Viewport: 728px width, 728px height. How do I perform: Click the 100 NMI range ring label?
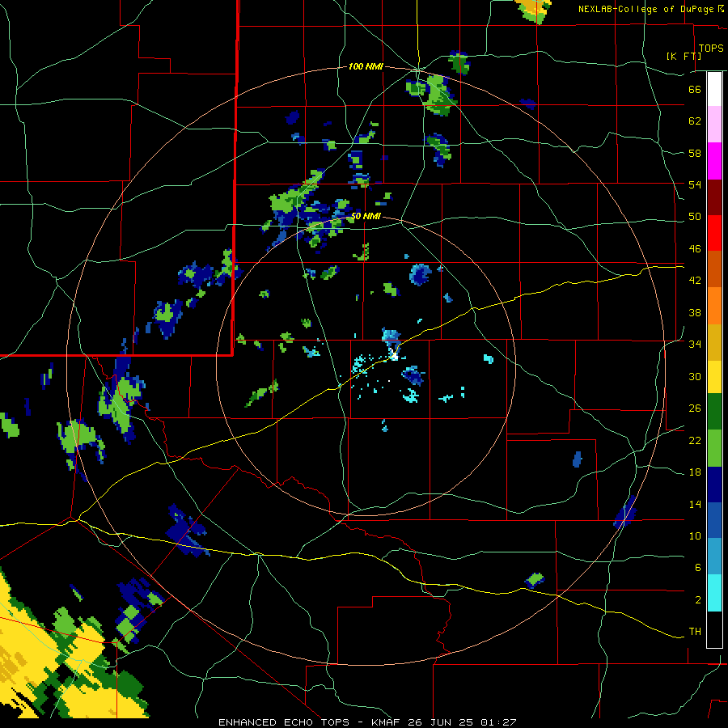(366, 67)
